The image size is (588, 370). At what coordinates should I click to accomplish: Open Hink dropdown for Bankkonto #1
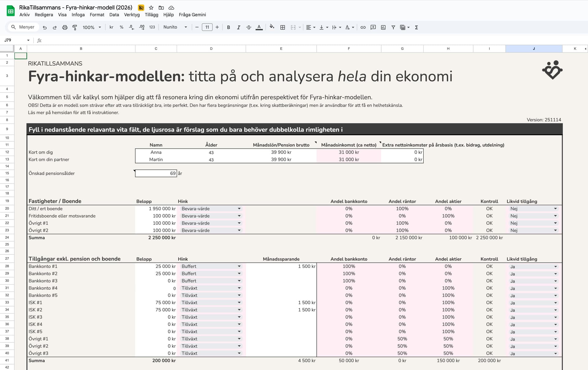click(x=239, y=266)
